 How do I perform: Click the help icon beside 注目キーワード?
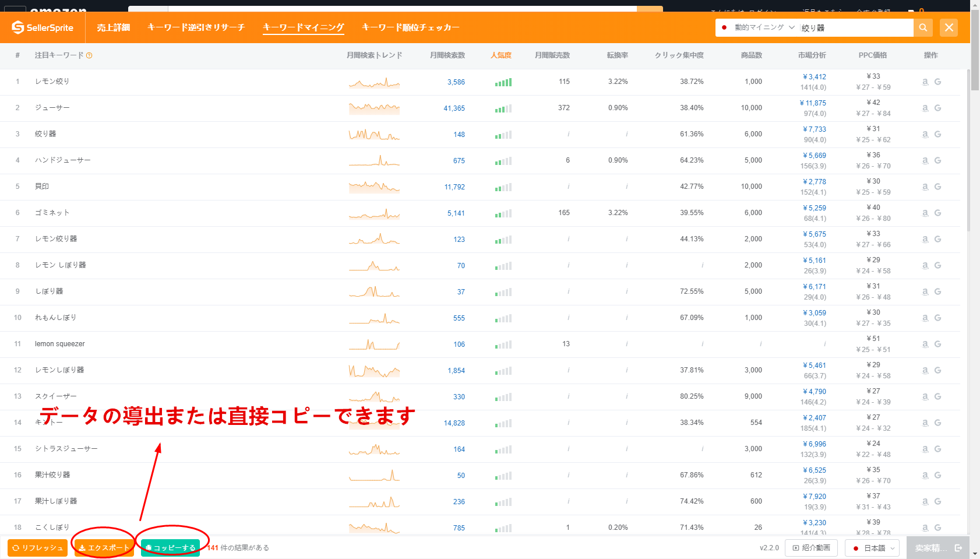click(89, 55)
